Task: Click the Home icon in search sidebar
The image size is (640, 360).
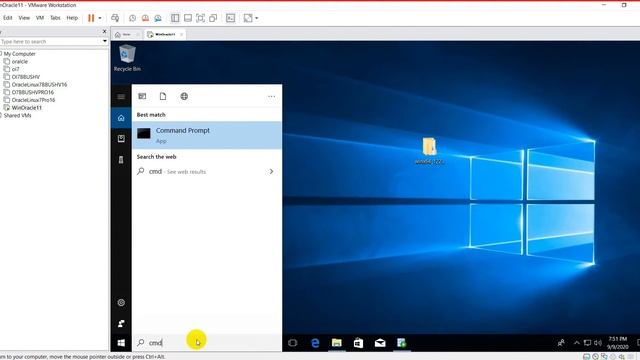Action: click(121, 118)
